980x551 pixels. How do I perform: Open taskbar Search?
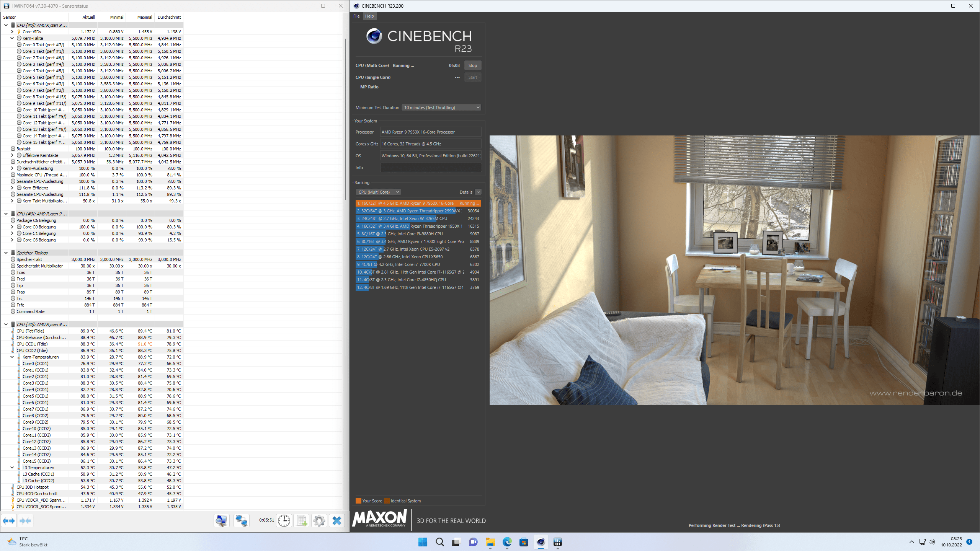coord(439,542)
